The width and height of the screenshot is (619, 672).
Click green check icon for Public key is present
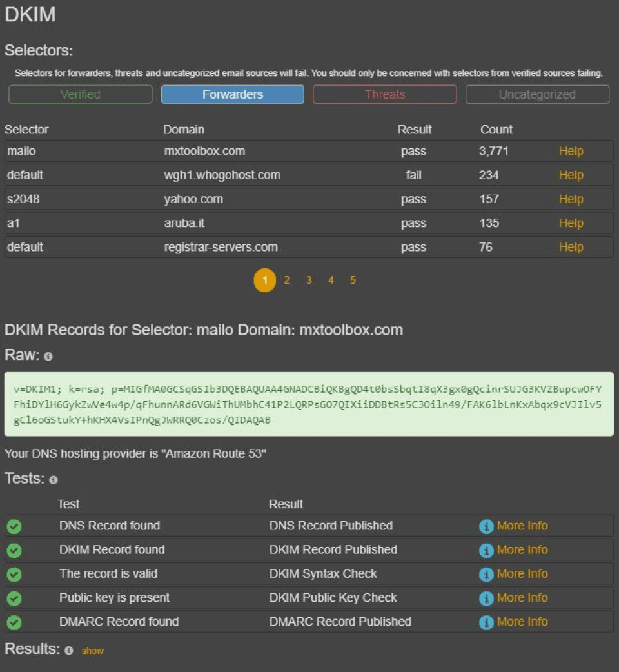click(14, 598)
